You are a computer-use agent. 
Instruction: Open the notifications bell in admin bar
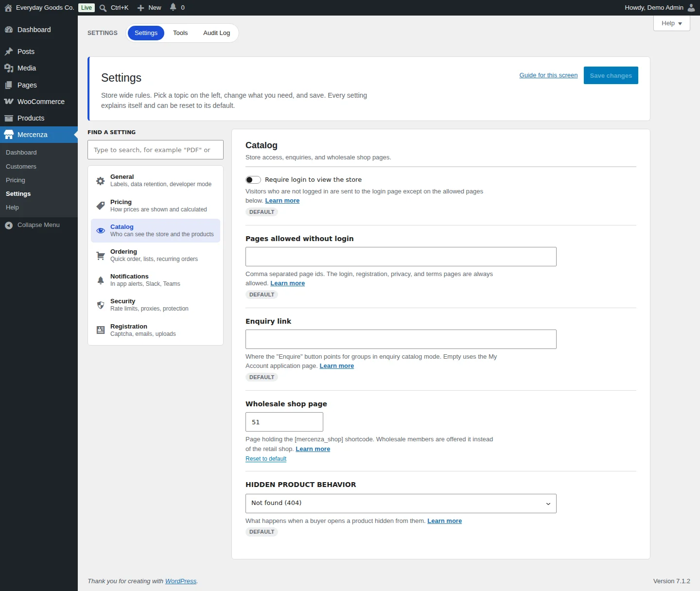173,7
